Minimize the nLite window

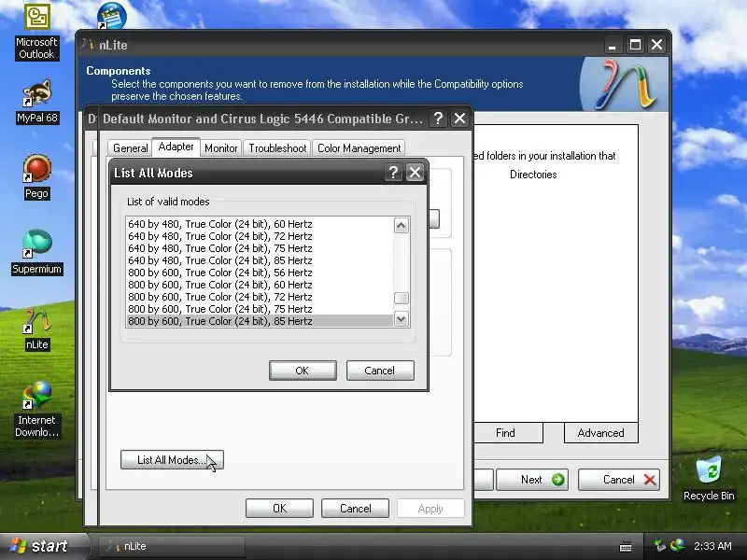[x=613, y=45]
